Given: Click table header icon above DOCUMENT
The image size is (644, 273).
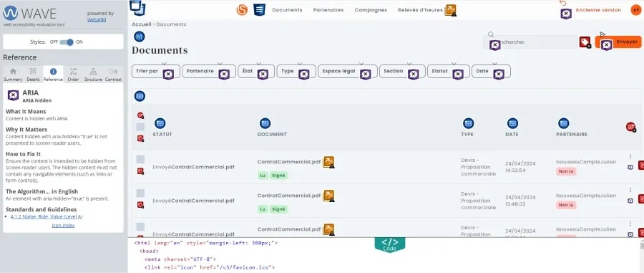Looking at the screenshot, I should [265, 123].
